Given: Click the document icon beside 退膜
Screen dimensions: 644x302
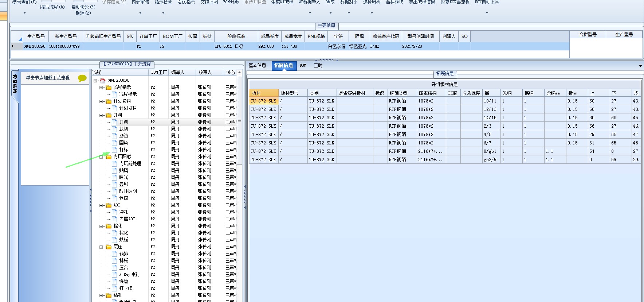Looking at the screenshot, I should tap(114, 198).
